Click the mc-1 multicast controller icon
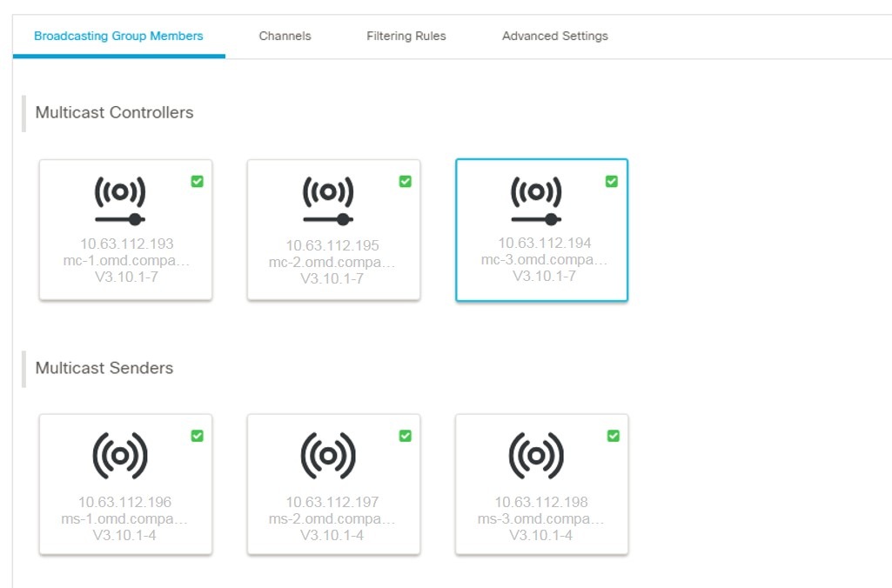The width and height of the screenshot is (892, 588). pos(120,201)
